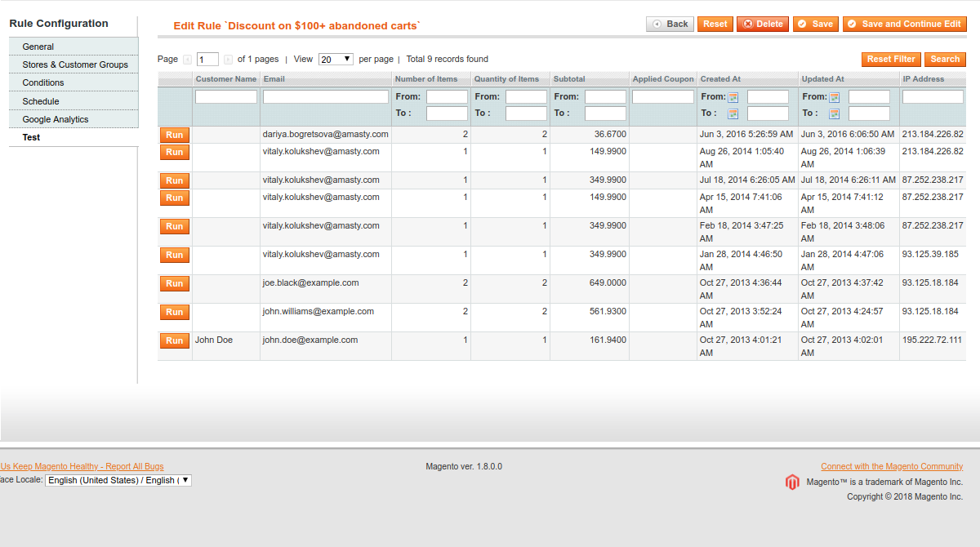Click the Email filter input field
Viewport: 980px width, 547px height.
[x=326, y=97]
